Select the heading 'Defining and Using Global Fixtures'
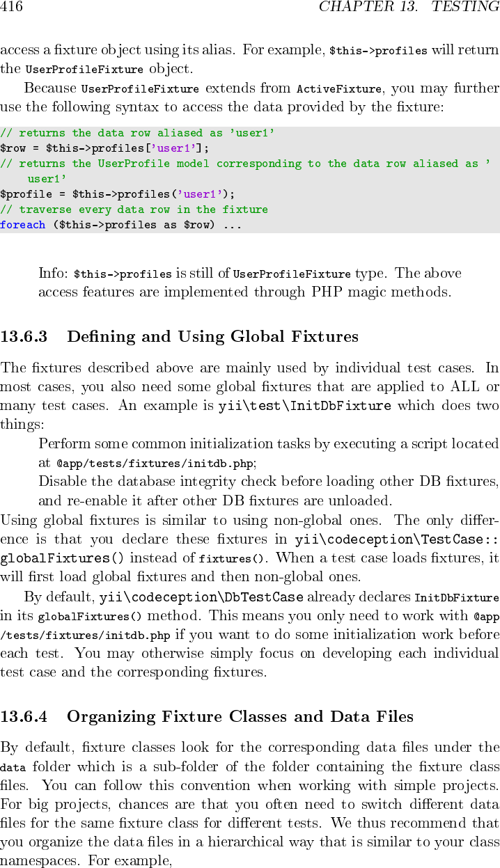Screen dimensions: 500x868 [x=212, y=337]
